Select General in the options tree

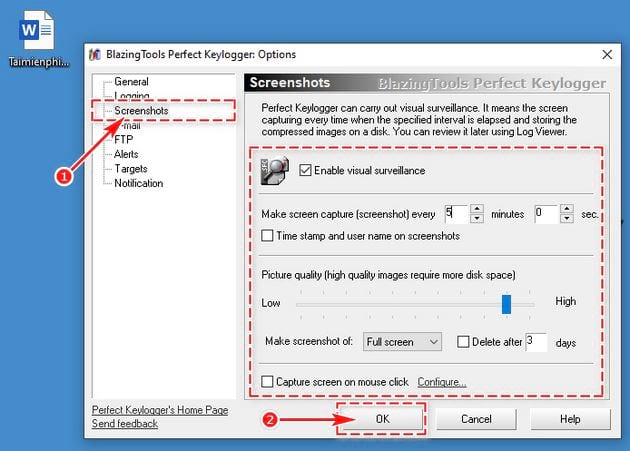[x=131, y=82]
